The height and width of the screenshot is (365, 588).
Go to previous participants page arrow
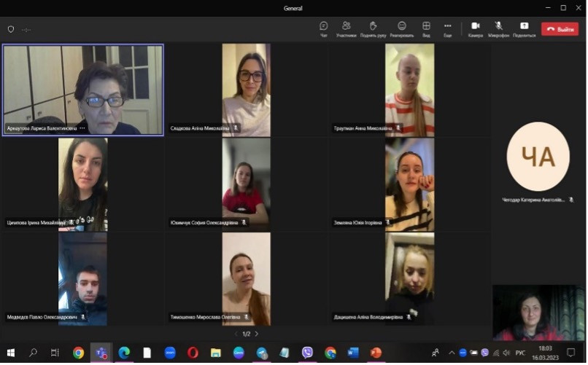point(236,334)
